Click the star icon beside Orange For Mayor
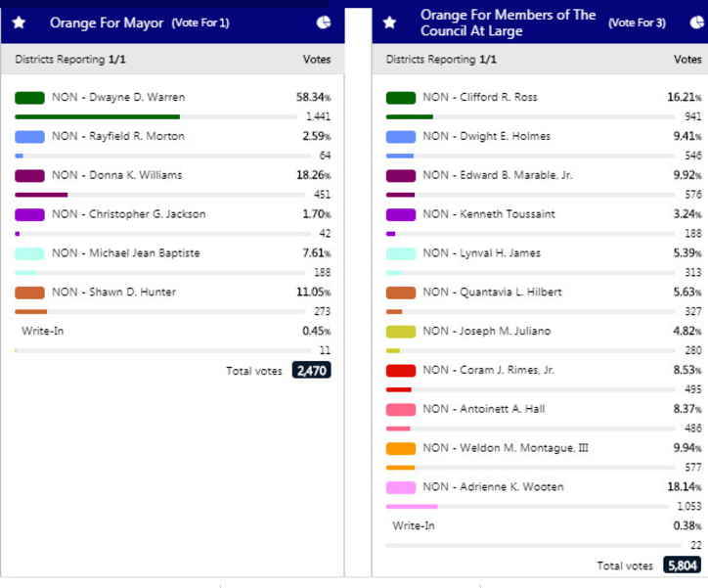Viewport: 708px width, 588px height. (x=19, y=23)
